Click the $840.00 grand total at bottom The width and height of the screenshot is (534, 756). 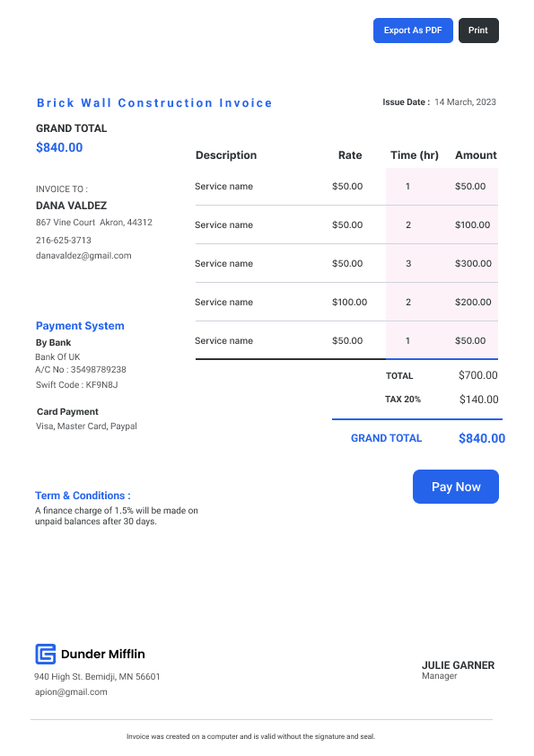click(x=482, y=438)
